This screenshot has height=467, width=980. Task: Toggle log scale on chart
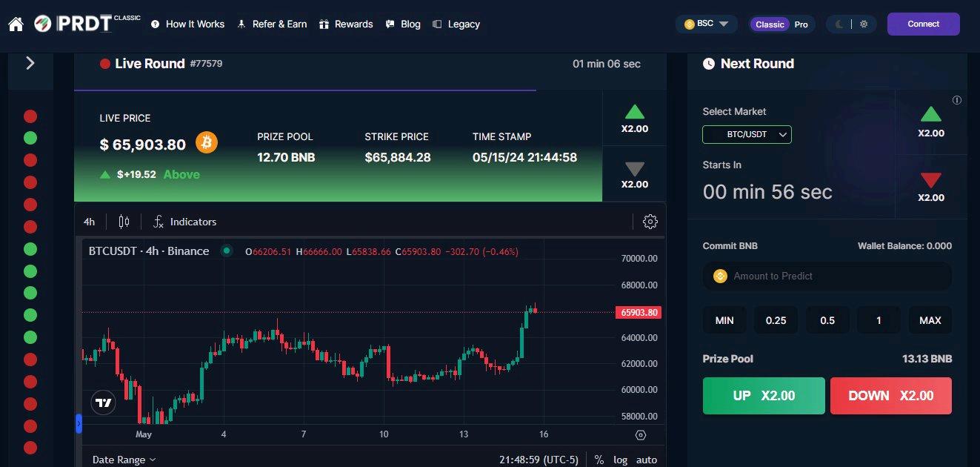pyautogui.click(x=621, y=460)
